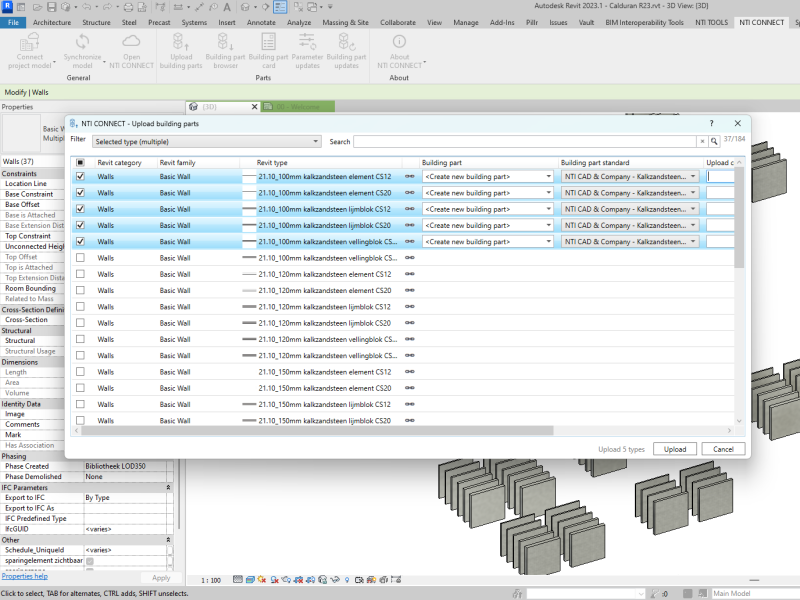Print the view with the printer icon
Viewport: 800px width, 600px height.
pos(129,7)
